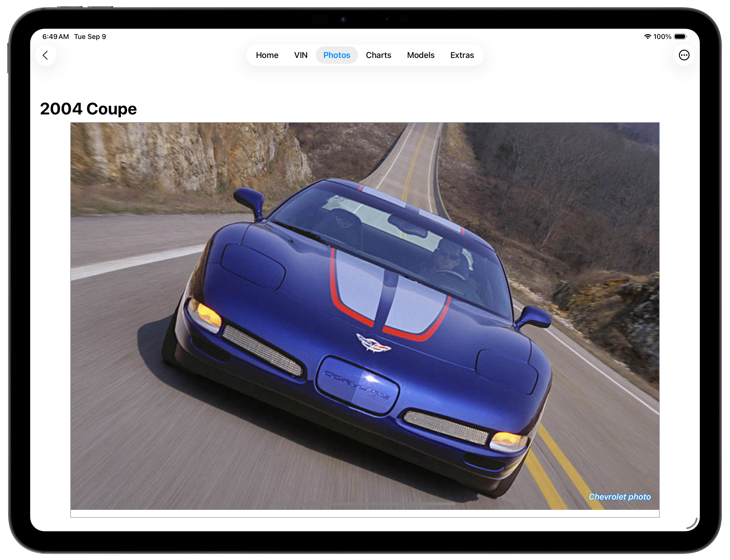Viewport: 730px width, 560px height.
Task: Tap the home indicator bar
Action: 365,504
